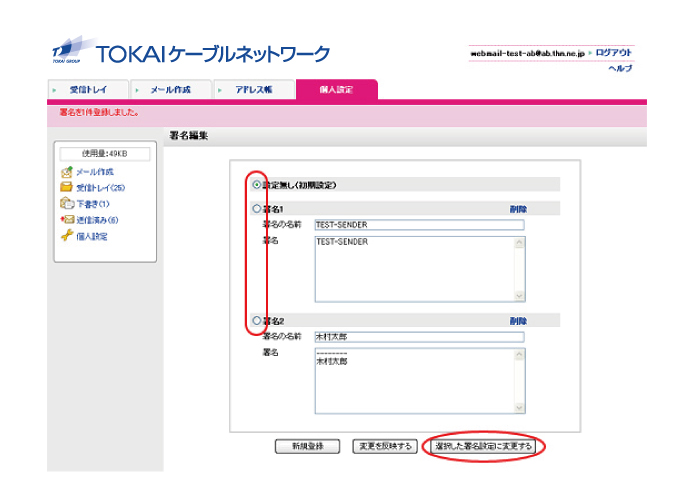Click the 削除 link for 署名1
700x494 pixels.
coord(518,209)
